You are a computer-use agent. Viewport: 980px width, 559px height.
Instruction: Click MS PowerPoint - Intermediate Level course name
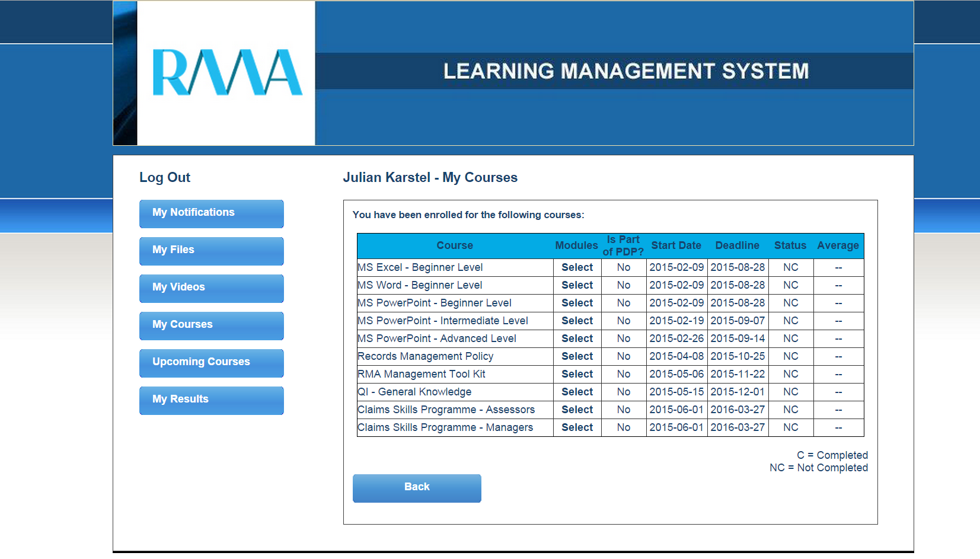(443, 321)
